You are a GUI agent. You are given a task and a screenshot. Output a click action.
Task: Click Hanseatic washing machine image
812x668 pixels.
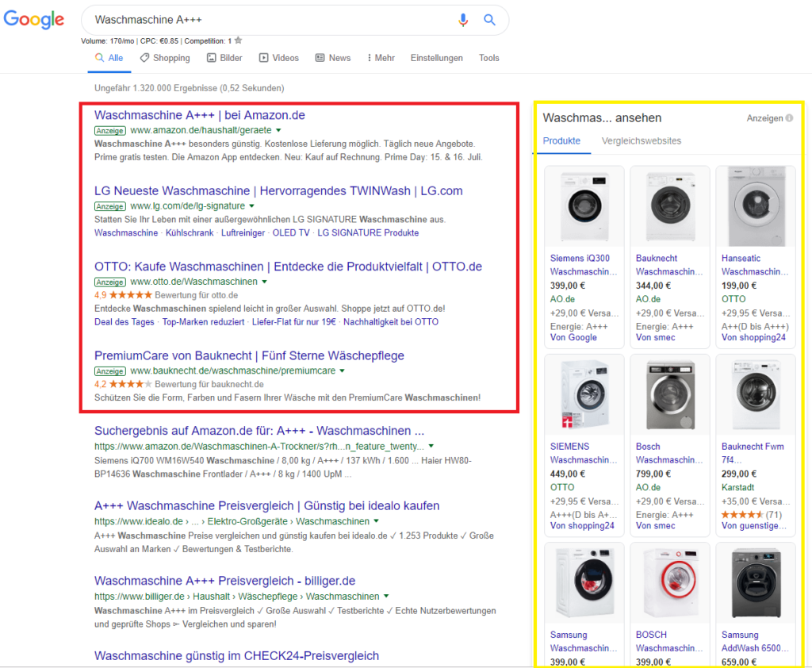(x=756, y=206)
